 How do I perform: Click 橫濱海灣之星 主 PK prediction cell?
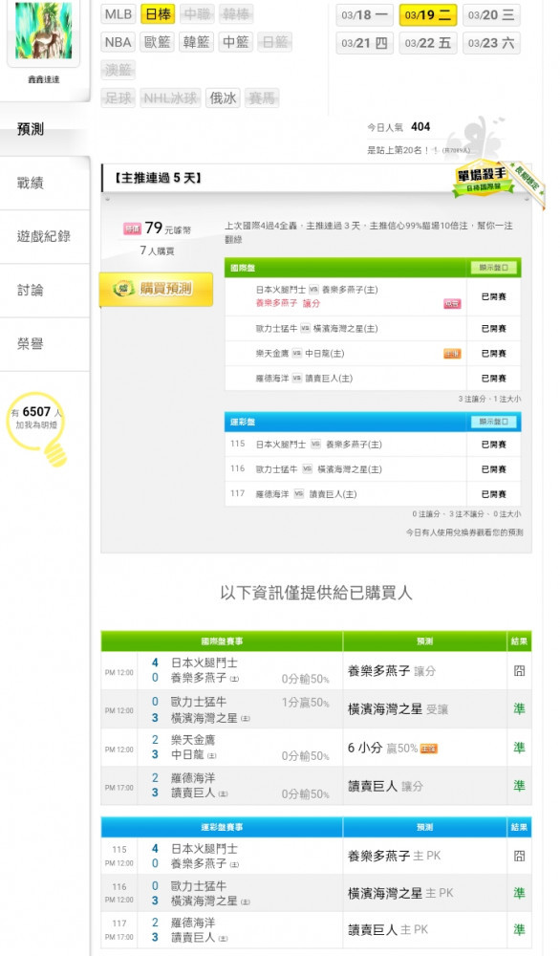tap(424, 893)
